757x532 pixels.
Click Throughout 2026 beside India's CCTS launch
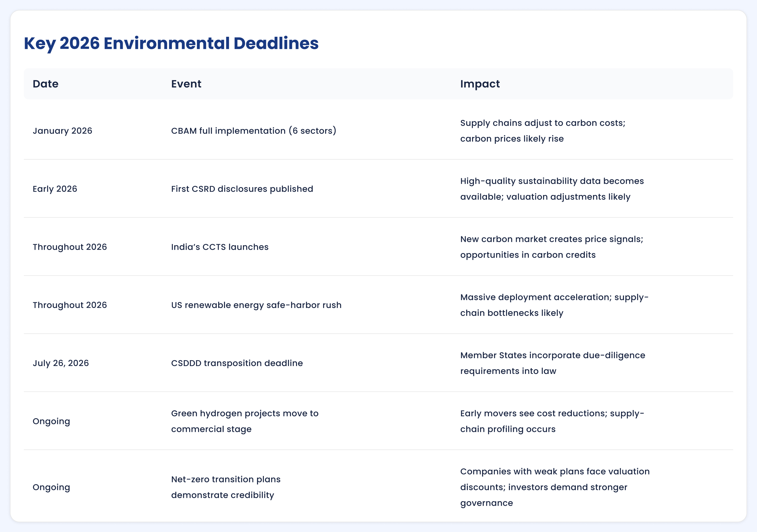(70, 247)
